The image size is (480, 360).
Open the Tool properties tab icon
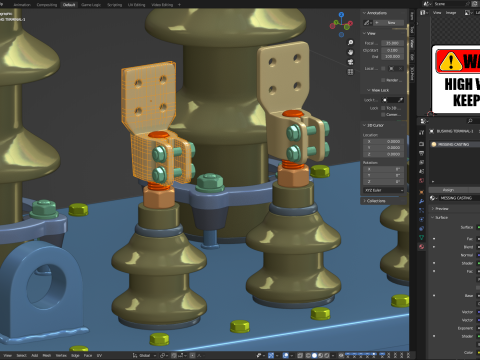(421, 132)
